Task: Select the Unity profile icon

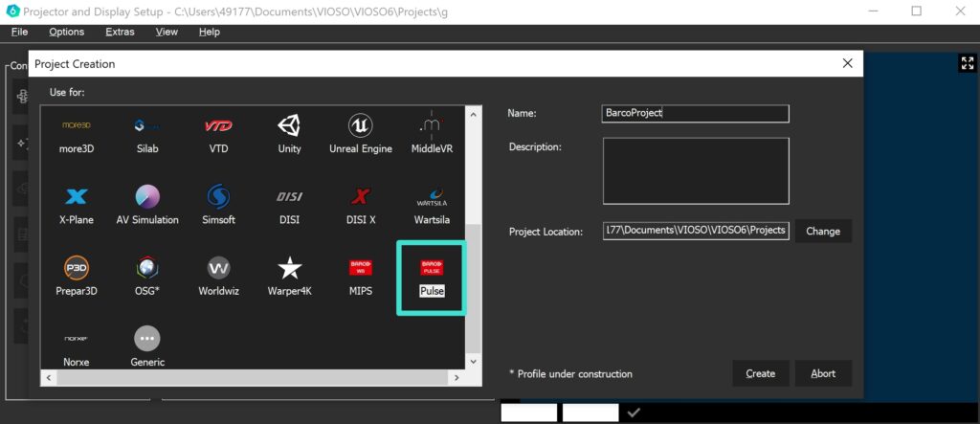Action: point(289,126)
